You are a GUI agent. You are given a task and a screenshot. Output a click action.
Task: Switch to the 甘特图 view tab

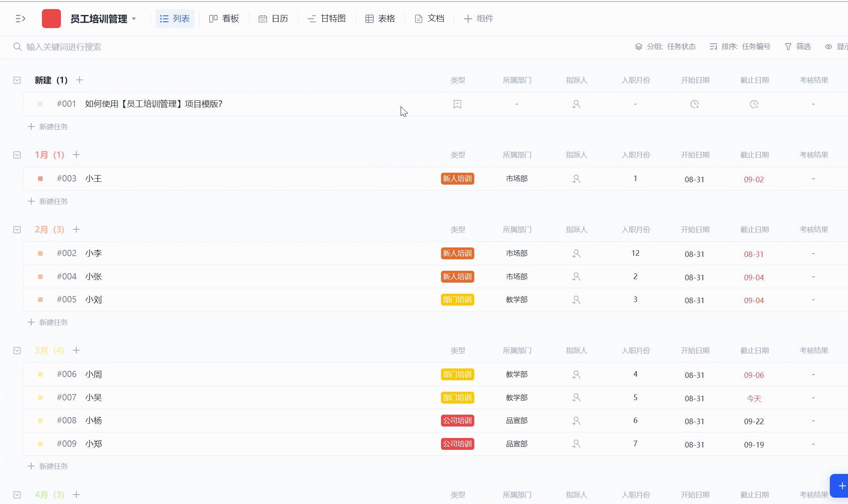327,19
